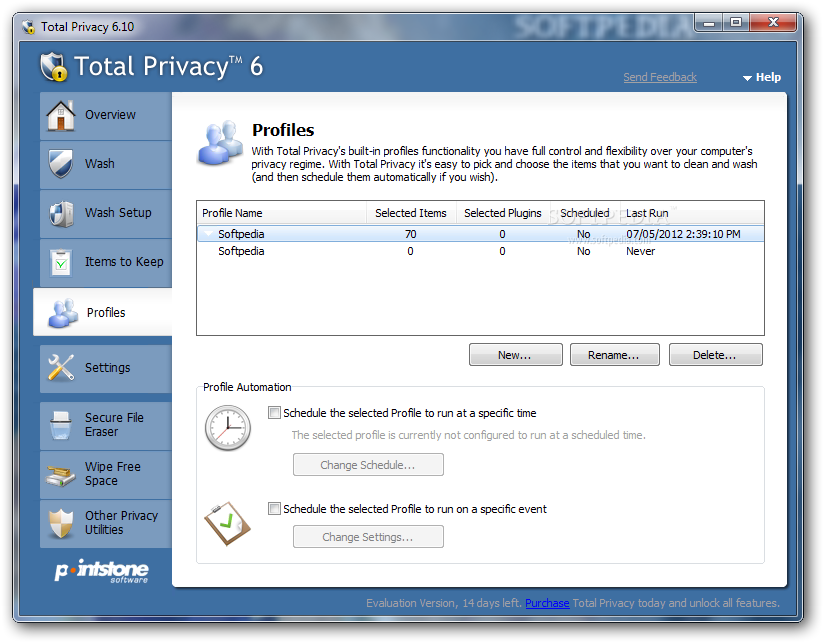
Task: Click the title bar application icon
Action: click(x=28, y=26)
